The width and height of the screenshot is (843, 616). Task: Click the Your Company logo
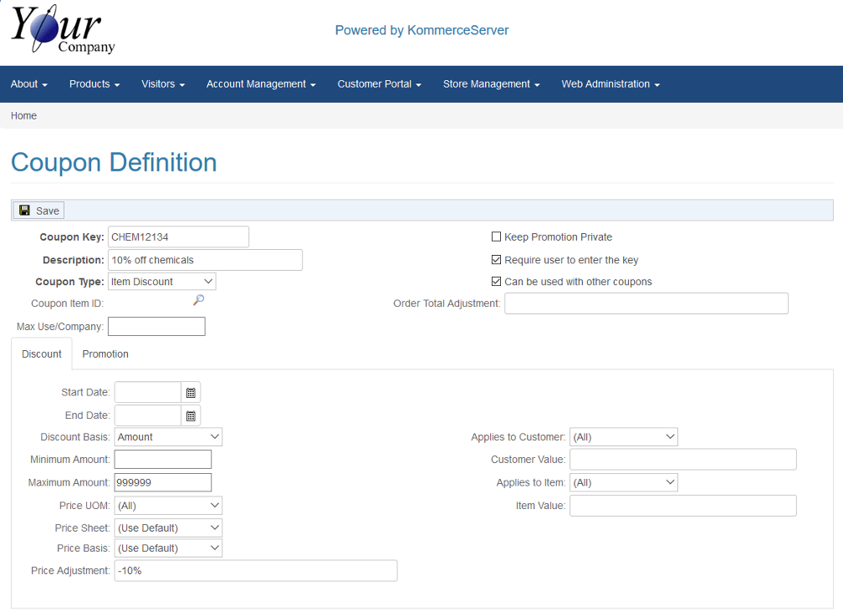click(63, 31)
